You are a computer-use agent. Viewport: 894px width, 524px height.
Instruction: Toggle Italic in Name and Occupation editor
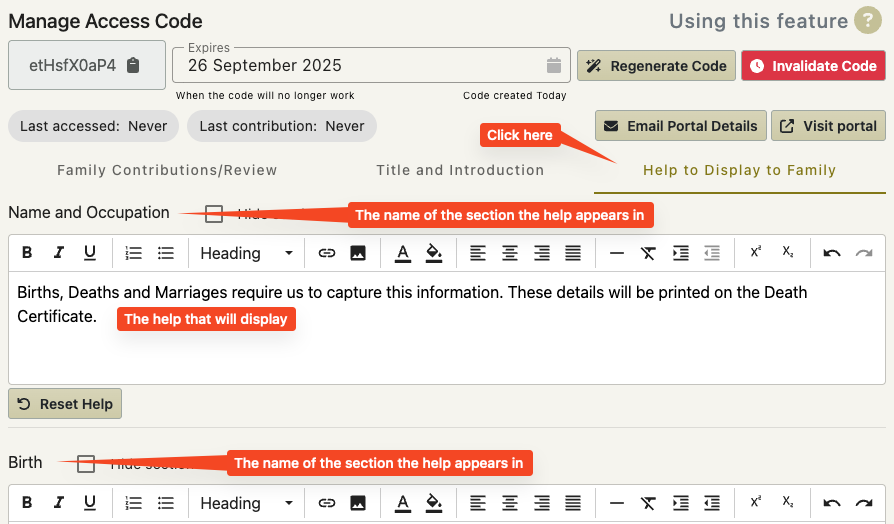point(58,253)
